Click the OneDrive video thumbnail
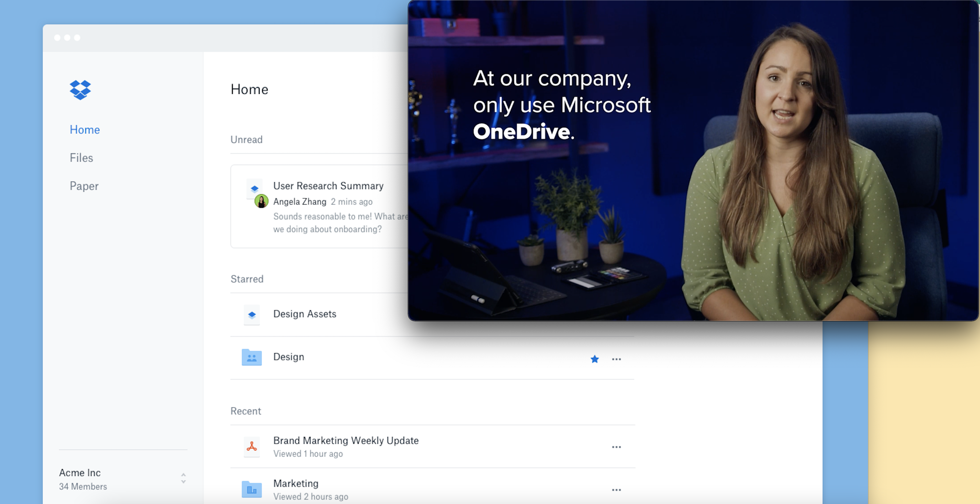Viewport: 980px width, 504px height. [x=692, y=160]
